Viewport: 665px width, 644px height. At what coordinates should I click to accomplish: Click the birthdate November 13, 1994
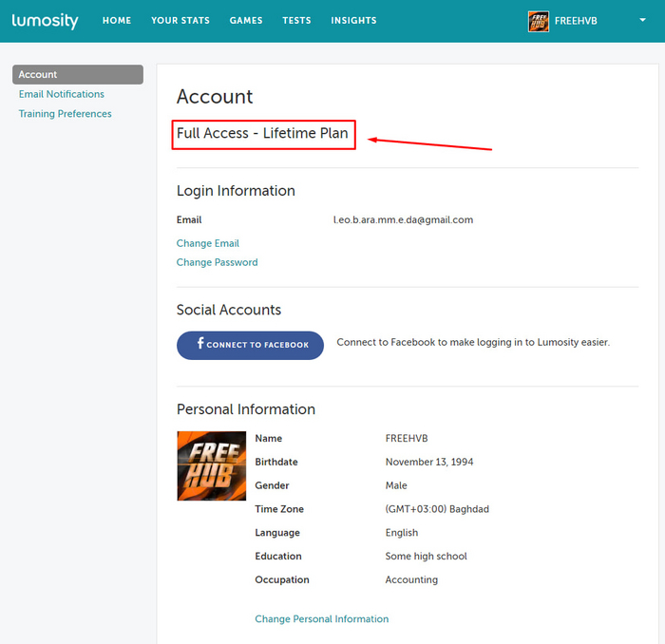pyautogui.click(x=429, y=462)
